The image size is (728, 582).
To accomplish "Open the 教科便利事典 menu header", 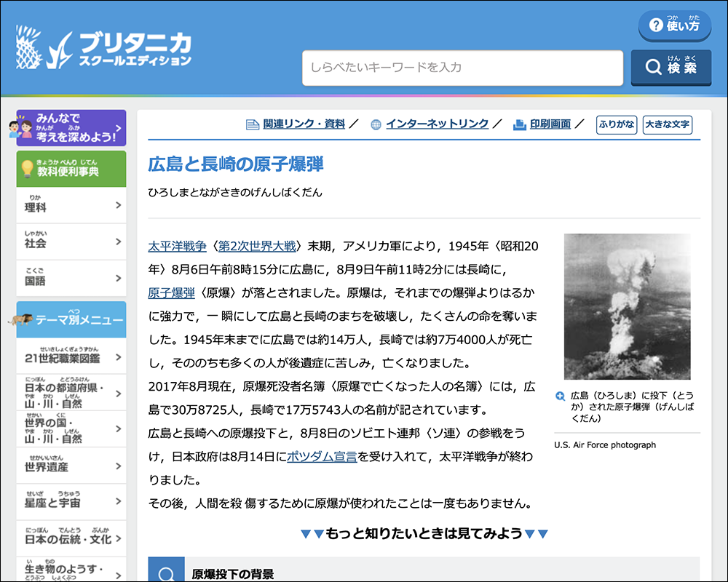I will tap(71, 169).
